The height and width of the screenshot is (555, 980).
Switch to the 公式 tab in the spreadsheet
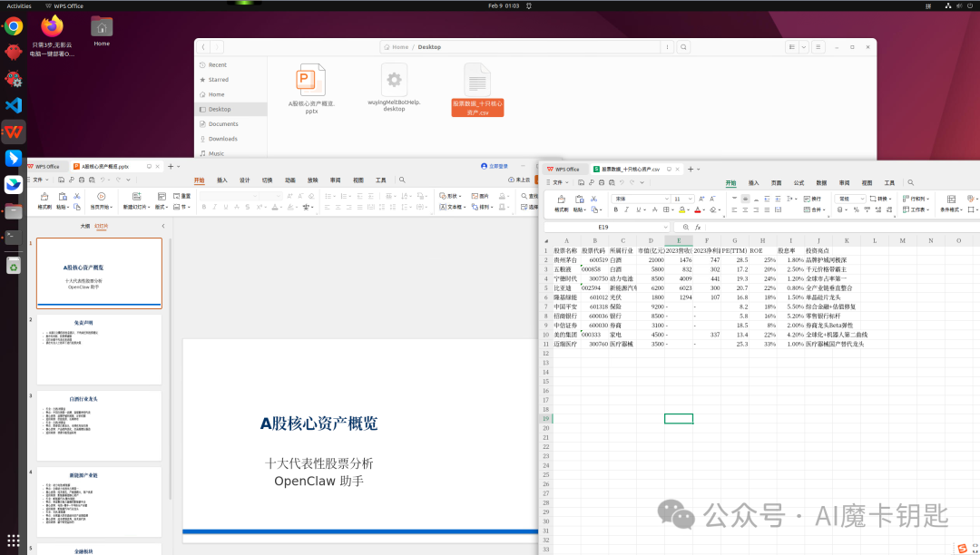coord(799,182)
